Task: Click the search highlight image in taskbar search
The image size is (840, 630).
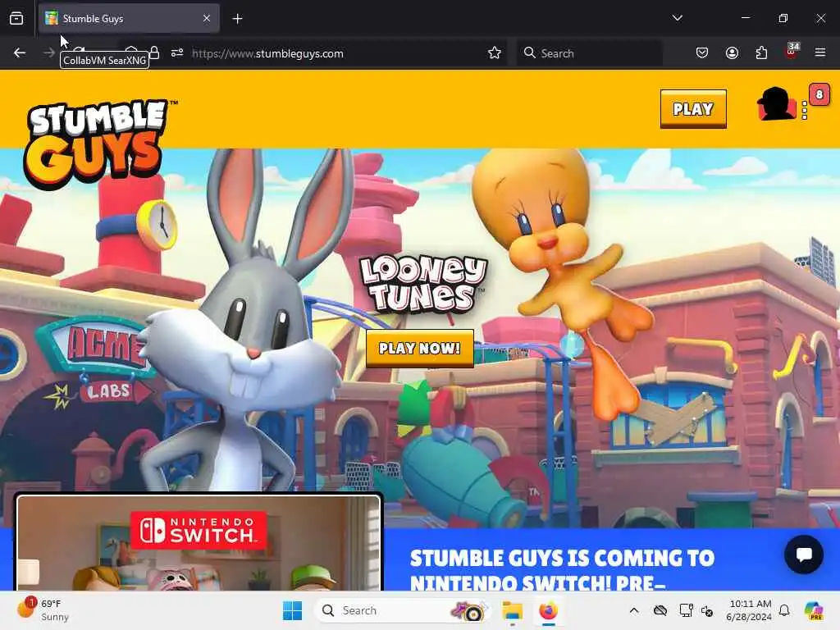Action: coord(468,610)
